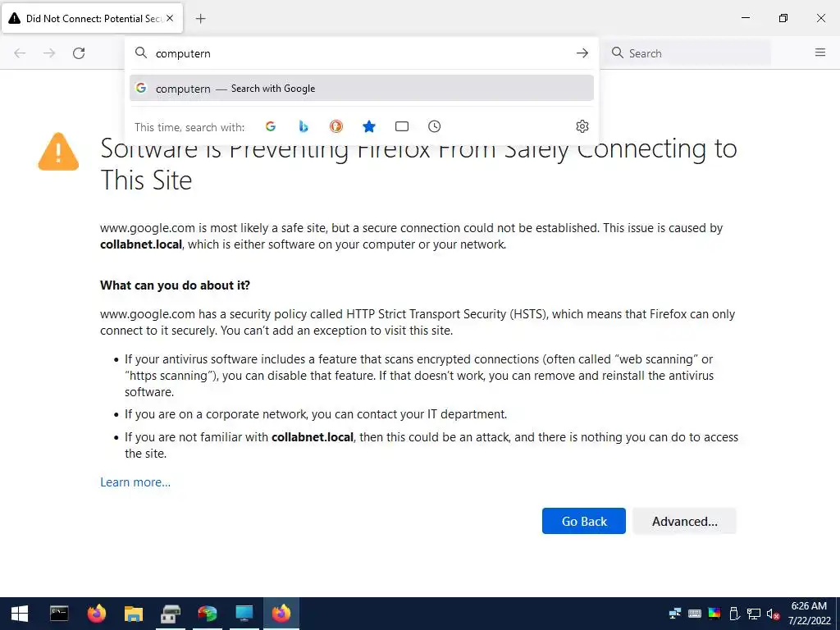The width and height of the screenshot is (840, 630).
Task: Click the first bold 'collabnet.local' text
Action: point(141,244)
